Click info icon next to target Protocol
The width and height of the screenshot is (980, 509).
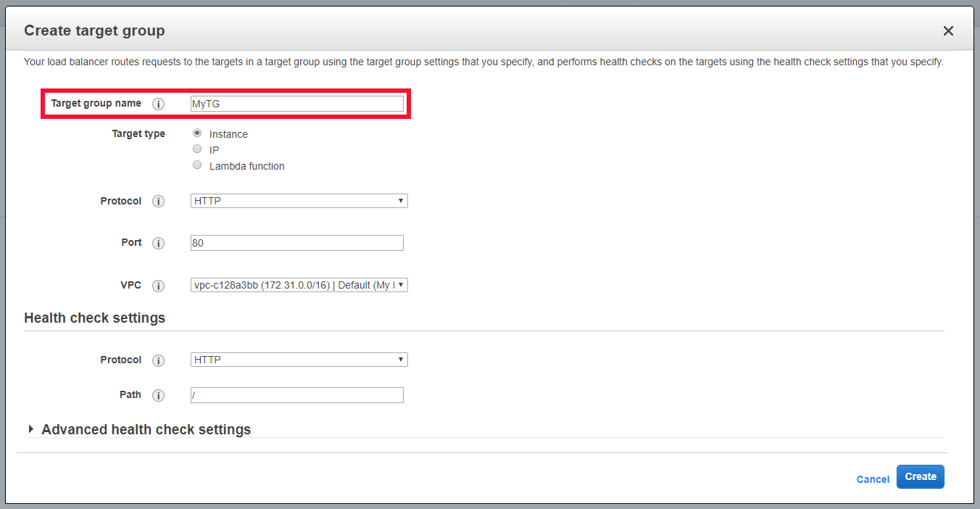pos(159,202)
